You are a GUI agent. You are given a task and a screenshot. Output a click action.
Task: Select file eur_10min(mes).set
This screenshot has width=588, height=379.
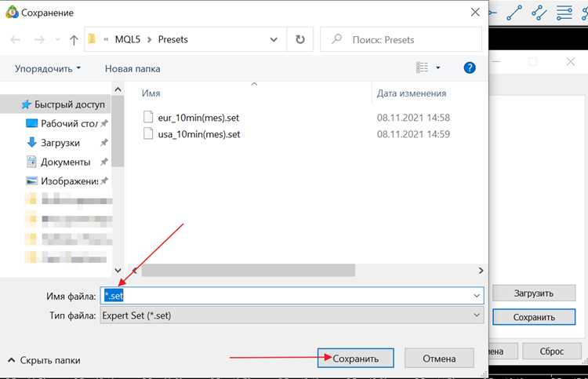pyautogui.click(x=198, y=118)
